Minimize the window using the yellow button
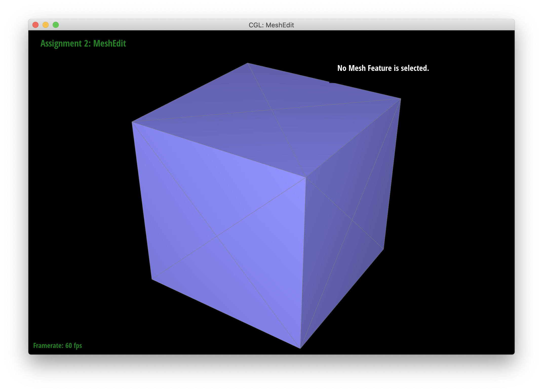The height and width of the screenshot is (392, 543). tap(46, 25)
